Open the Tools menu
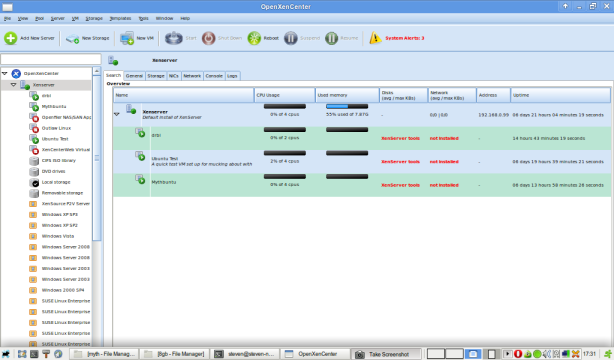This screenshot has height=360, width=614. (x=143, y=18)
